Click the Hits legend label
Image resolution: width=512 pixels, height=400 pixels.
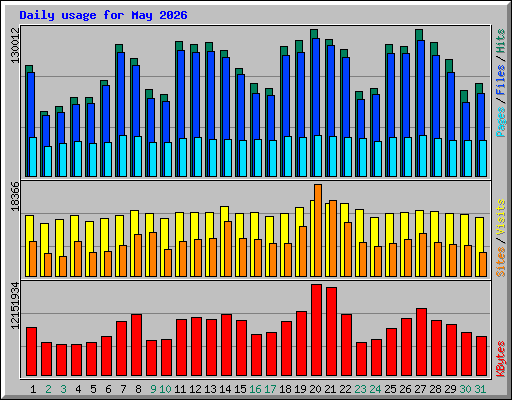pos(501,41)
